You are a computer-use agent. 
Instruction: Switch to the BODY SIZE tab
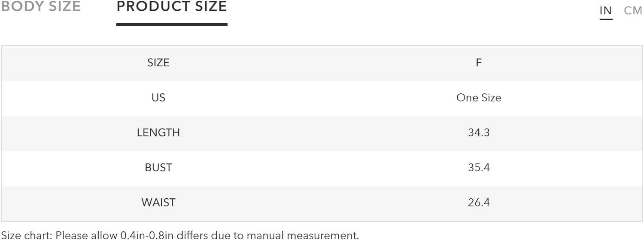point(40,6)
